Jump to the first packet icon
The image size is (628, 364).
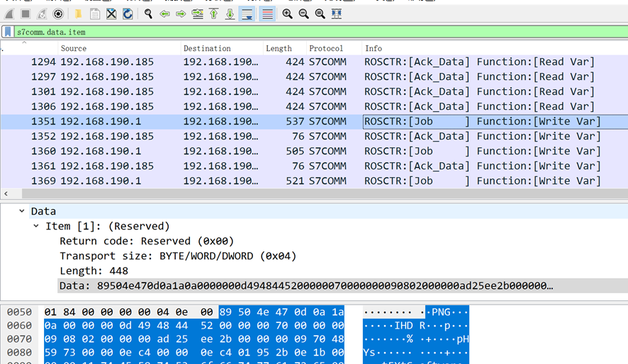(213, 13)
